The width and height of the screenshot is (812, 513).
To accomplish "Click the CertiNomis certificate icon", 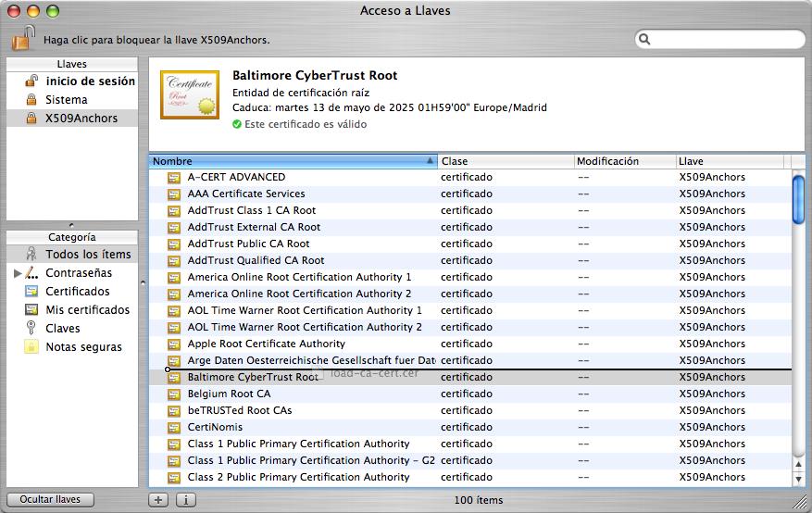I will click(174, 428).
